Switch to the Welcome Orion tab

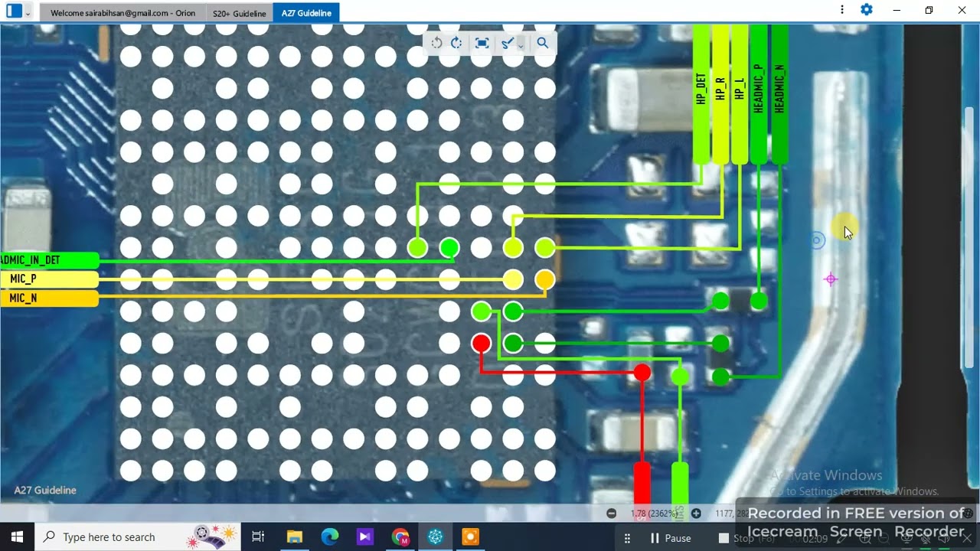click(x=122, y=13)
